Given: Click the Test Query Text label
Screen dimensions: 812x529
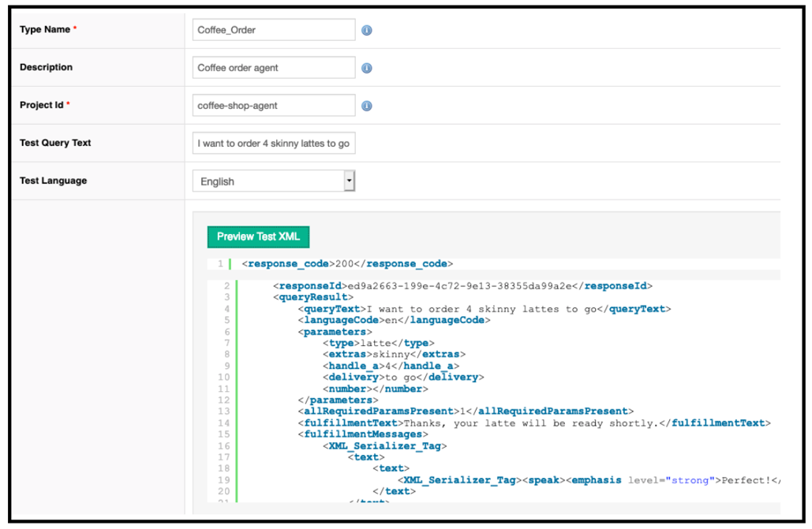Looking at the screenshot, I should click(x=55, y=143).
